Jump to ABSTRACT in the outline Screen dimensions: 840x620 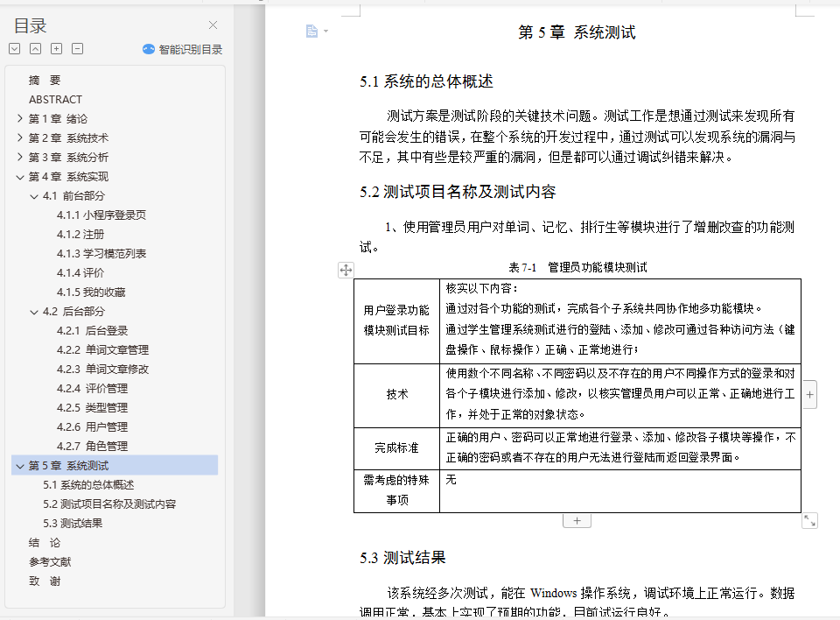(56, 100)
